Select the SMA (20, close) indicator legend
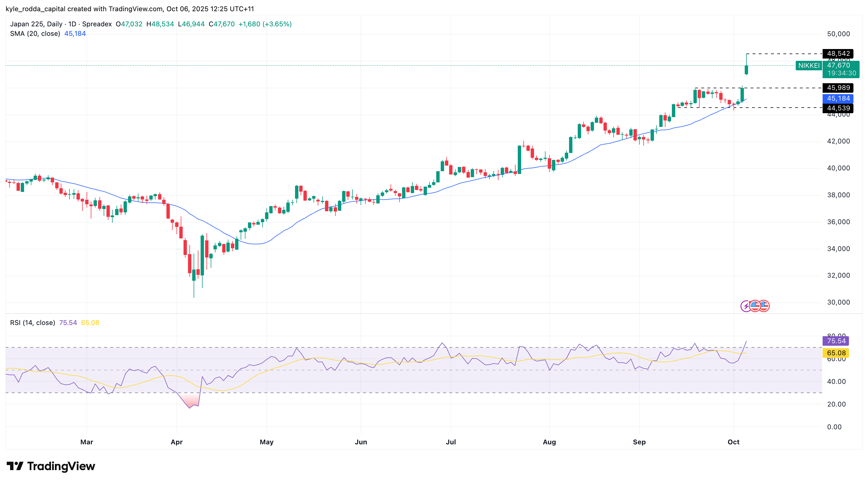Screen dimensions: 868x483 (35, 34)
